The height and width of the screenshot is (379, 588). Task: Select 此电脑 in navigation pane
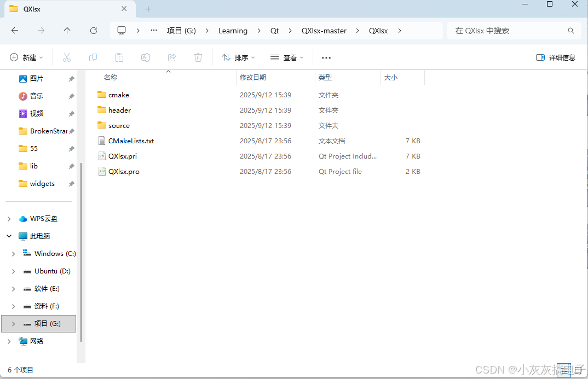[x=34, y=236]
